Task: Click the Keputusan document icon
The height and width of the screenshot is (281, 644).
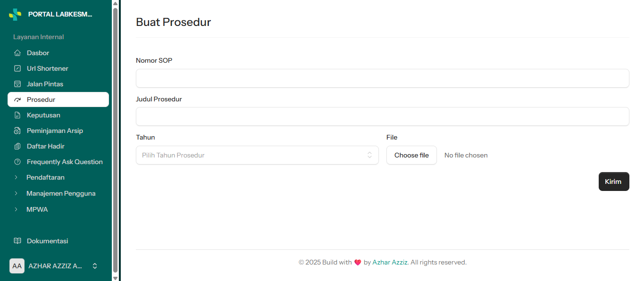Action: click(17, 115)
